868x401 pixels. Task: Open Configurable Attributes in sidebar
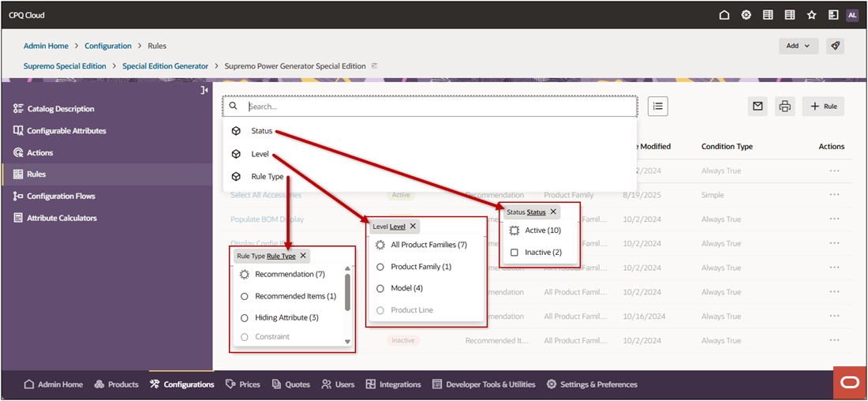click(x=60, y=131)
